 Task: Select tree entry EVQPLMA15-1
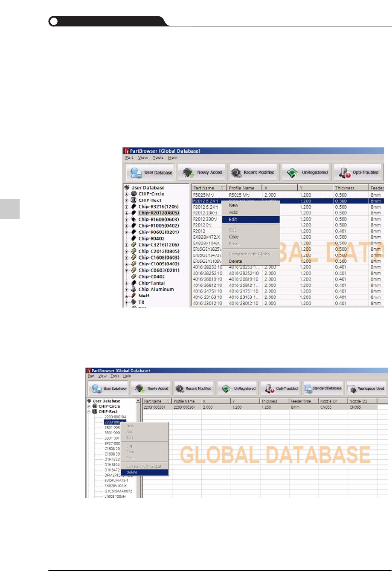pyautogui.click(x=116, y=481)
